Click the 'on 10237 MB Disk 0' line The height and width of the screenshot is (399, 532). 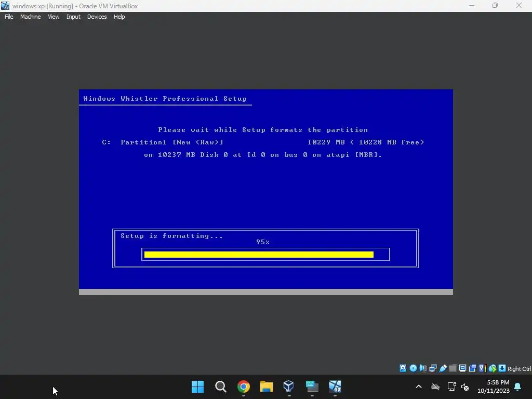click(263, 155)
